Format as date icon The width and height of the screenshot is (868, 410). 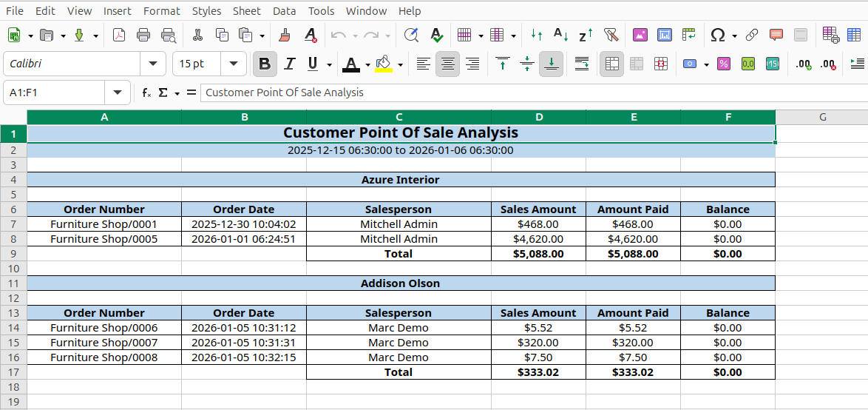coord(772,64)
